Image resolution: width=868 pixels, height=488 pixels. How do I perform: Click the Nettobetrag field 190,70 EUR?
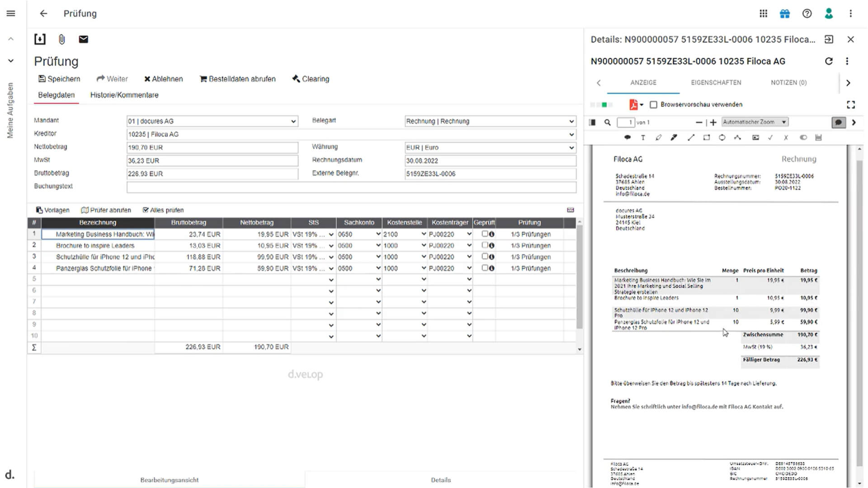pos(212,147)
